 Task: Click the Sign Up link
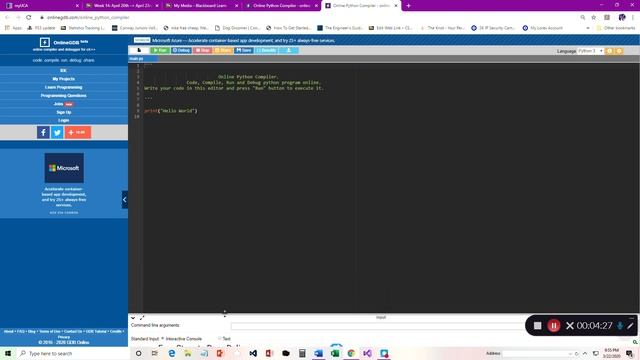coord(63,112)
